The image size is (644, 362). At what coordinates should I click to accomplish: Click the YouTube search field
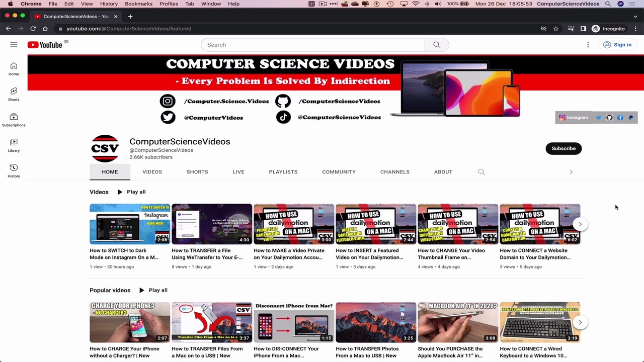click(313, 45)
